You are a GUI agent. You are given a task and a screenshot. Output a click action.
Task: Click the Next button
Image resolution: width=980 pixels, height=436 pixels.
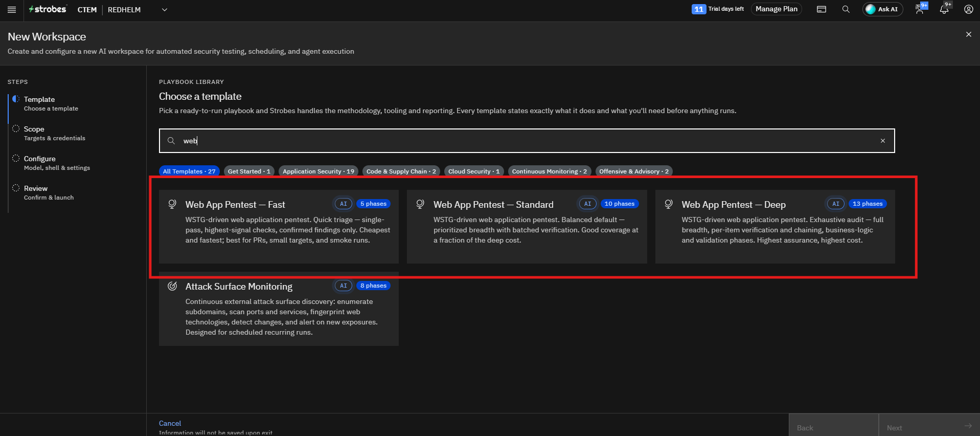[929, 425]
